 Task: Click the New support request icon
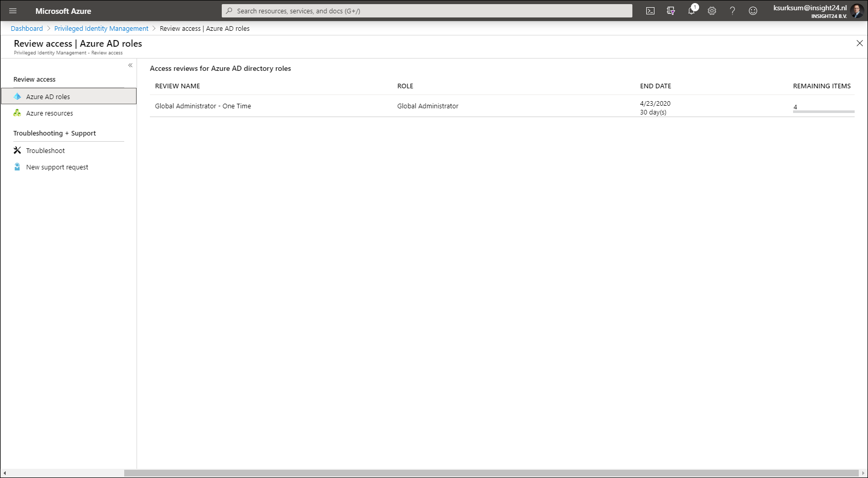17,167
